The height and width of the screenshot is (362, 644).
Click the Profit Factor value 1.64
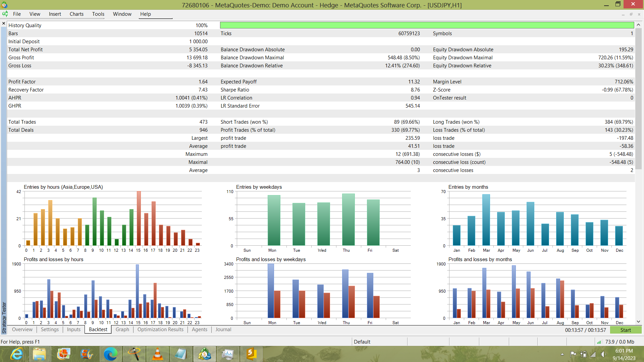203,81
